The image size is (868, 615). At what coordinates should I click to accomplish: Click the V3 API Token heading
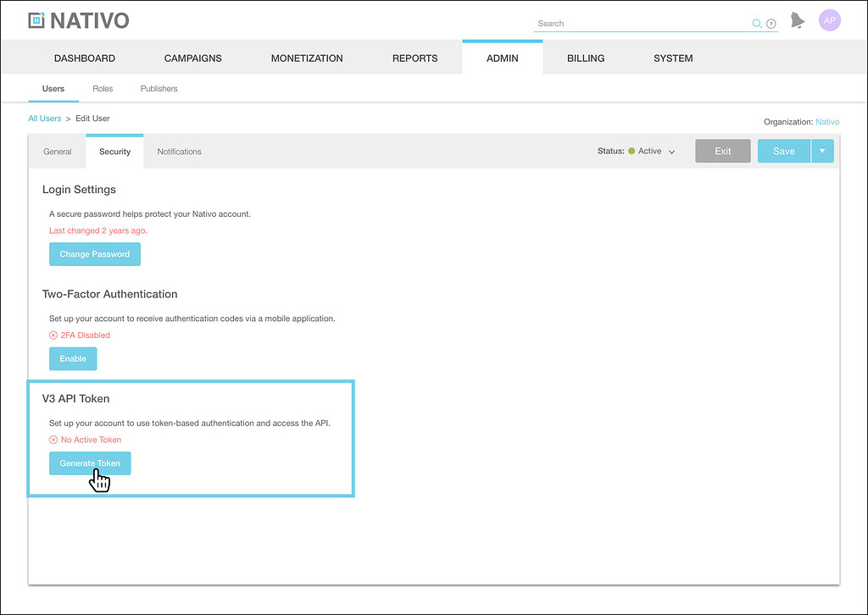[x=75, y=399]
